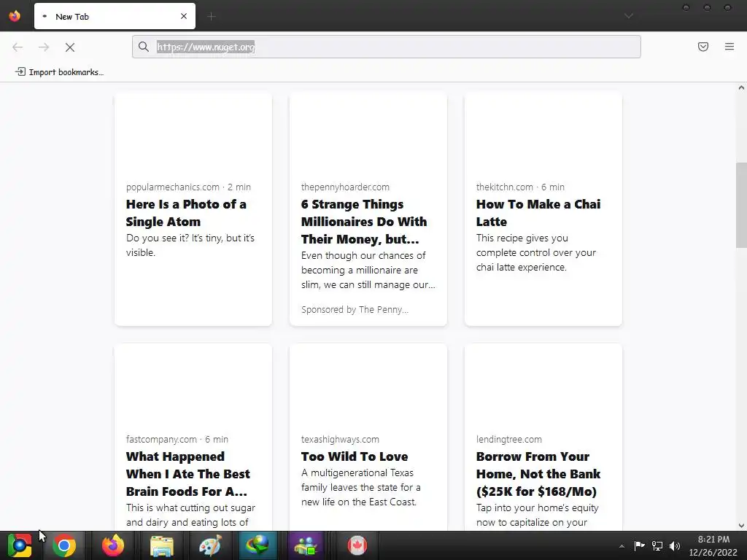This screenshot has width=747, height=560.
Task: Click popularmechanics.com source text
Action: click(x=172, y=187)
